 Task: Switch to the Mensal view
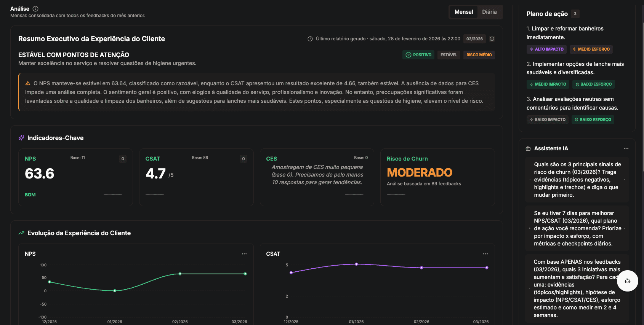(x=464, y=12)
